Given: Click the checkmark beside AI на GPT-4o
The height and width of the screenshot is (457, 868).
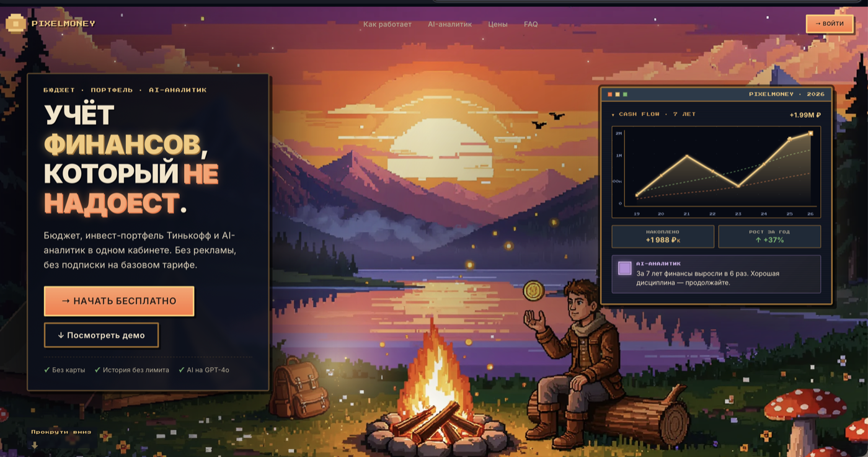Looking at the screenshot, I should click(182, 370).
